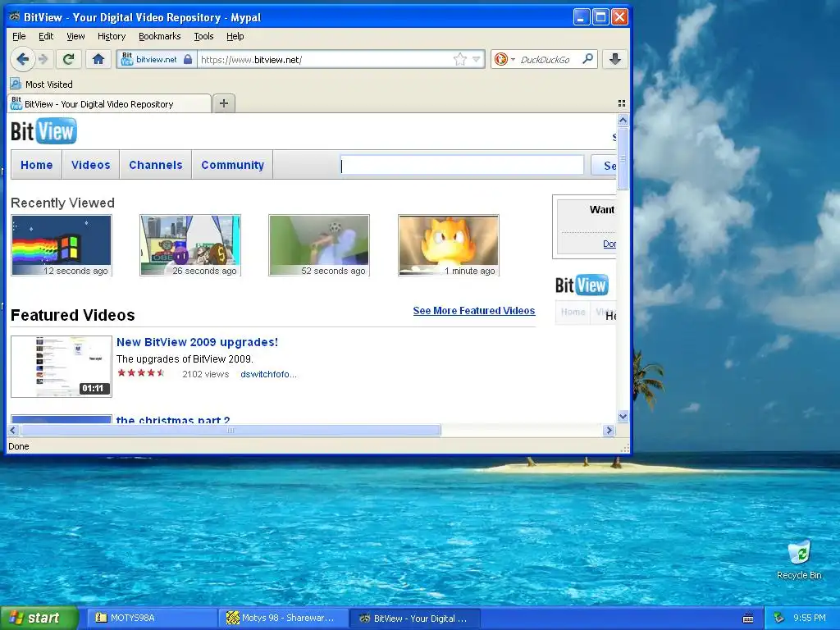Viewport: 840px width, 630px height.
Task: Open video viewed 26 seconds ago
Action: pyautogui.click(x=190, y=245)
